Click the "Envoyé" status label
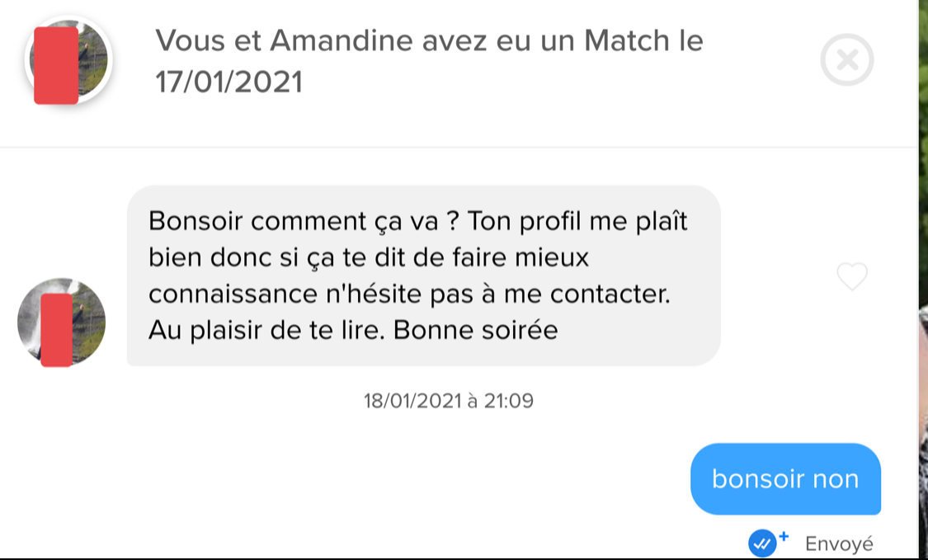This screenshot has height=560, width=928. 838,544
